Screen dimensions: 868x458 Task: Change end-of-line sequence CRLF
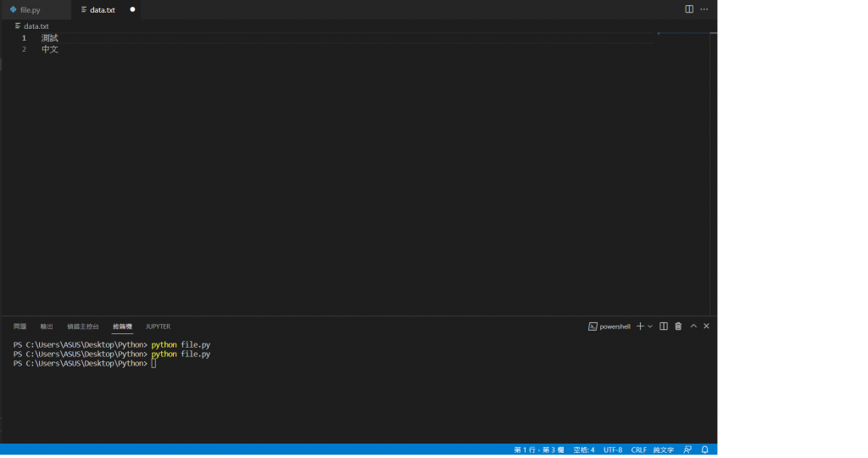(x=639, y=450)
